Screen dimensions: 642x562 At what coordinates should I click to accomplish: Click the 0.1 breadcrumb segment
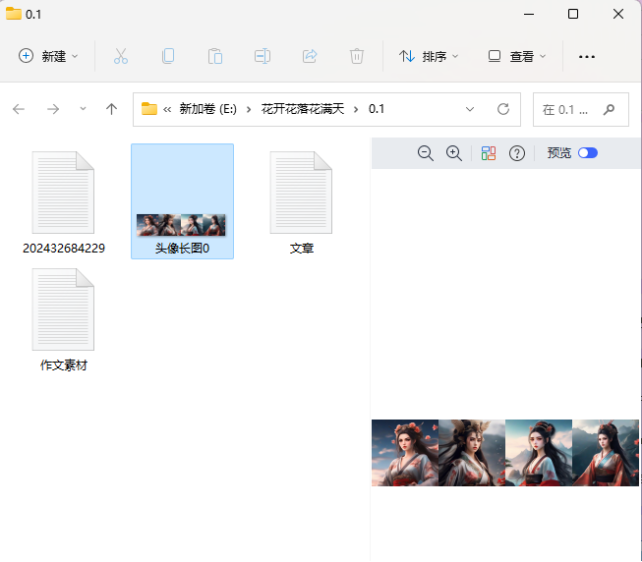click(376, 109)
